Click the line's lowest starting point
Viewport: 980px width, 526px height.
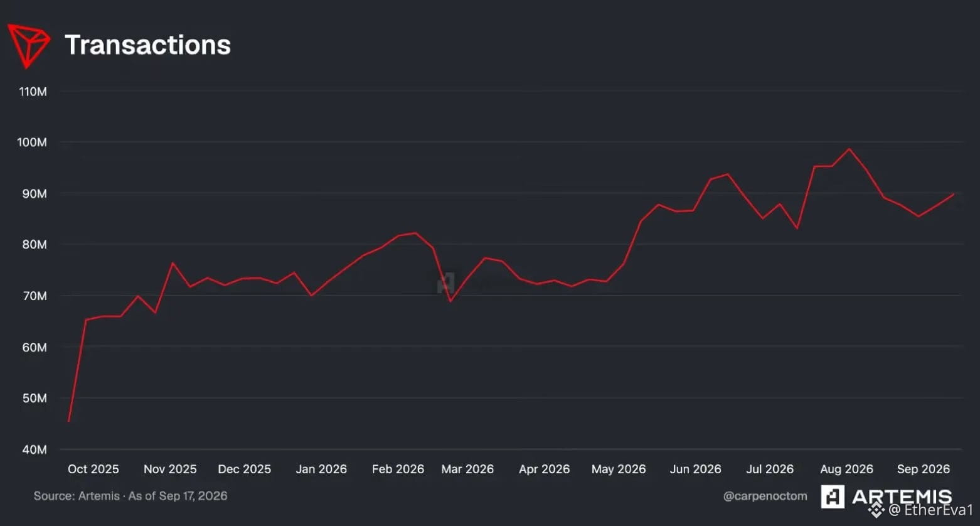tap(68, 421)
